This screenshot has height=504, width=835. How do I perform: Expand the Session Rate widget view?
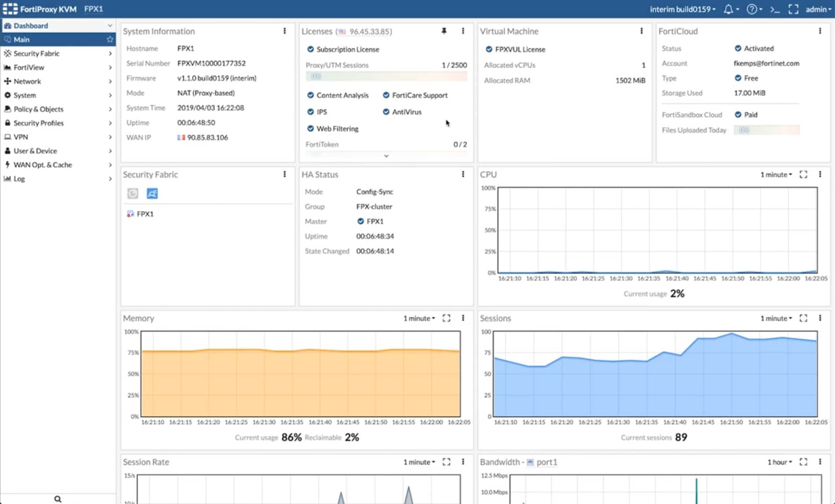[446, 462]
